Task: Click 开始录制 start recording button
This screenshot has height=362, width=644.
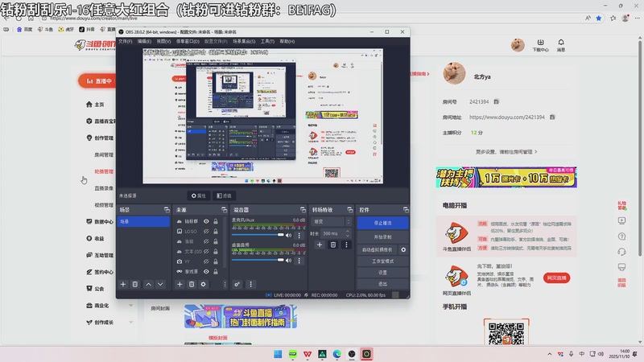Action: coord(383,237)
